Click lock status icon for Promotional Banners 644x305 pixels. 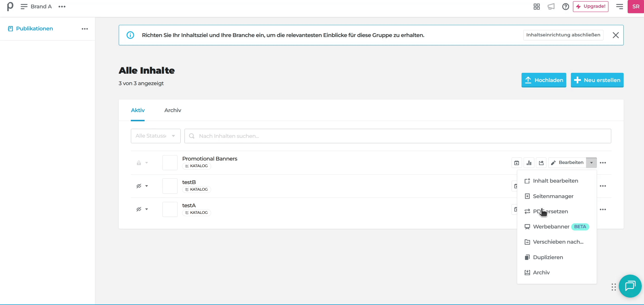pyautogui.click(x=139, y=163)
